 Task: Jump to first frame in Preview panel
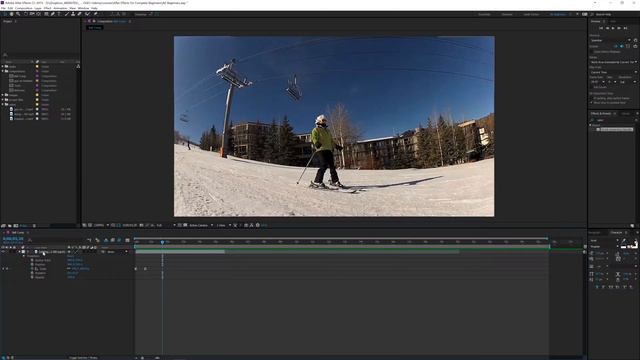point(601,28)
